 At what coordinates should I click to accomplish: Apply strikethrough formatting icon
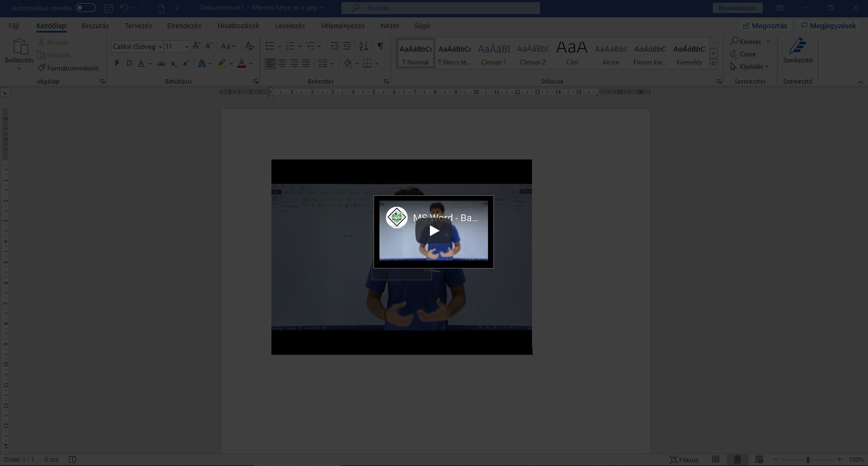tap(161, 63)
